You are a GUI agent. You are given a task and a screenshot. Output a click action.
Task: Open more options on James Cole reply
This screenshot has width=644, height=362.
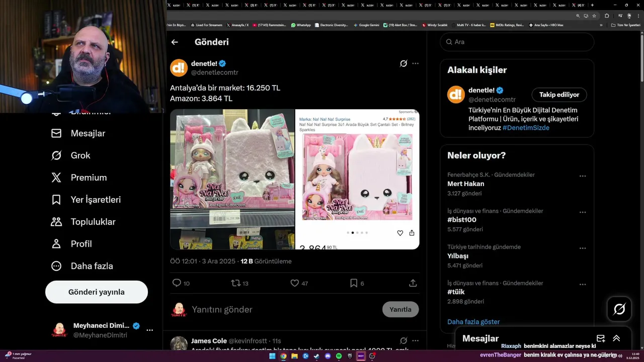click(415, 341)
